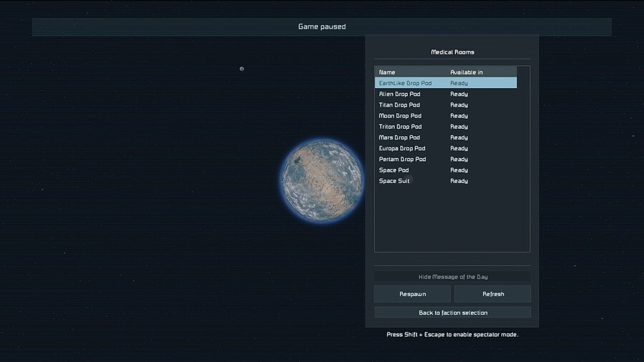Click the small distant moon

click(x=242, y=69)
